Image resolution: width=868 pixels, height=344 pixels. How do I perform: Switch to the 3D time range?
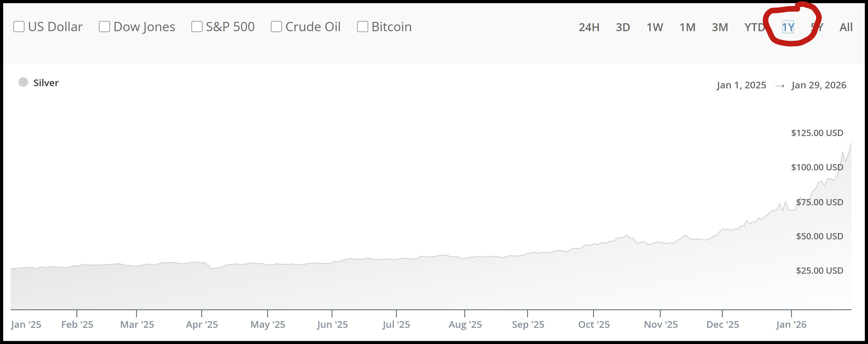click(623, 27)
